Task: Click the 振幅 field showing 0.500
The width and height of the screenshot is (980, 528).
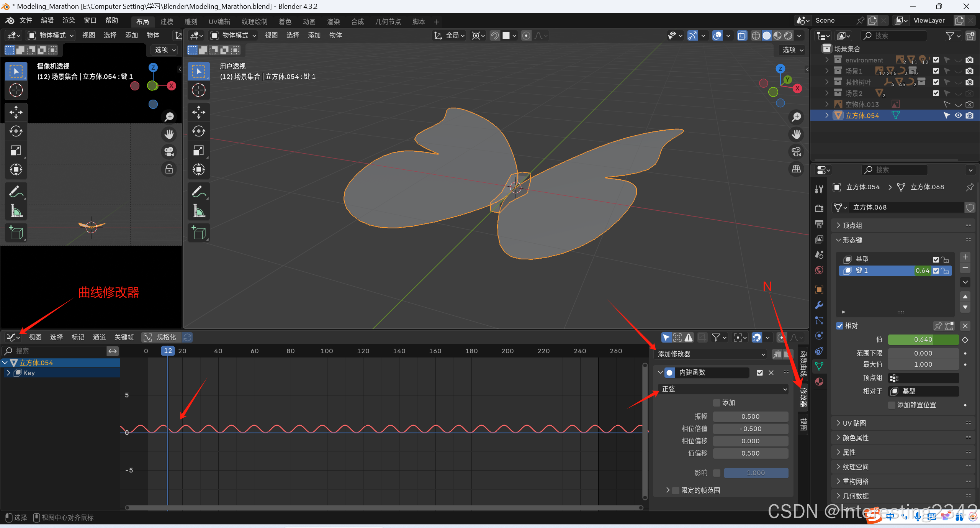Action: click(x=750, y=416)
